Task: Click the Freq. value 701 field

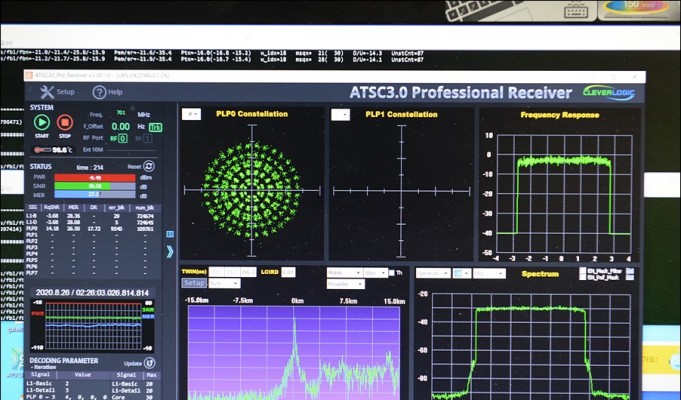Action: click(121, 113)
